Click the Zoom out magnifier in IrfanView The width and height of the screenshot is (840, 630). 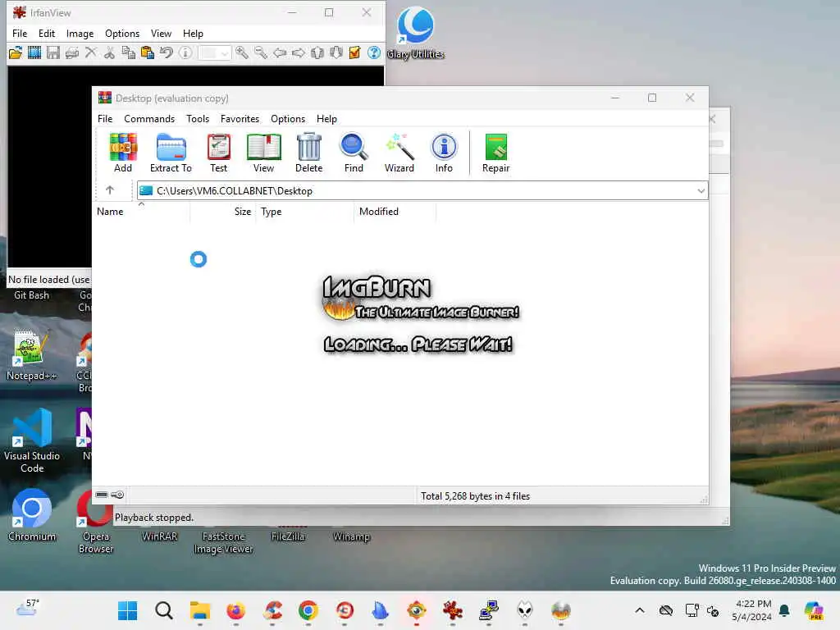click(x=261, y=52)
